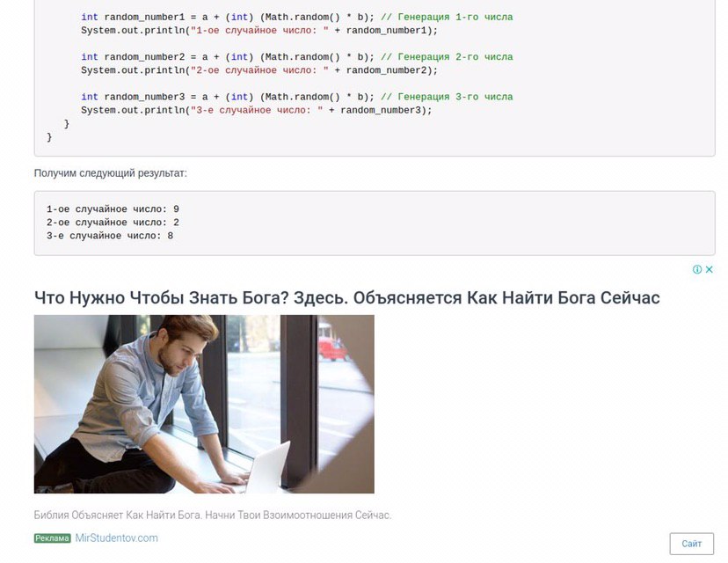Click the comment 'Генерация 3-го числа'
Image resolution: width=728 pixels, height=563 pixels.
(x=447, y=97)
